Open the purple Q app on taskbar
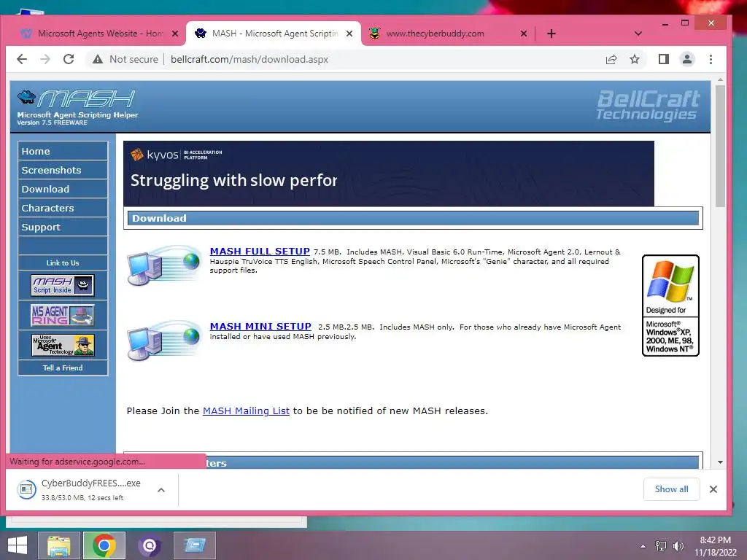Image resolution: width=747 pixels, height=560 pixels. tap(149, 545)
